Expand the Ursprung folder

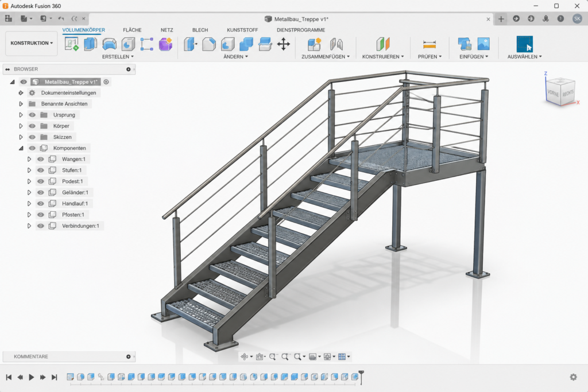[21, 115]
